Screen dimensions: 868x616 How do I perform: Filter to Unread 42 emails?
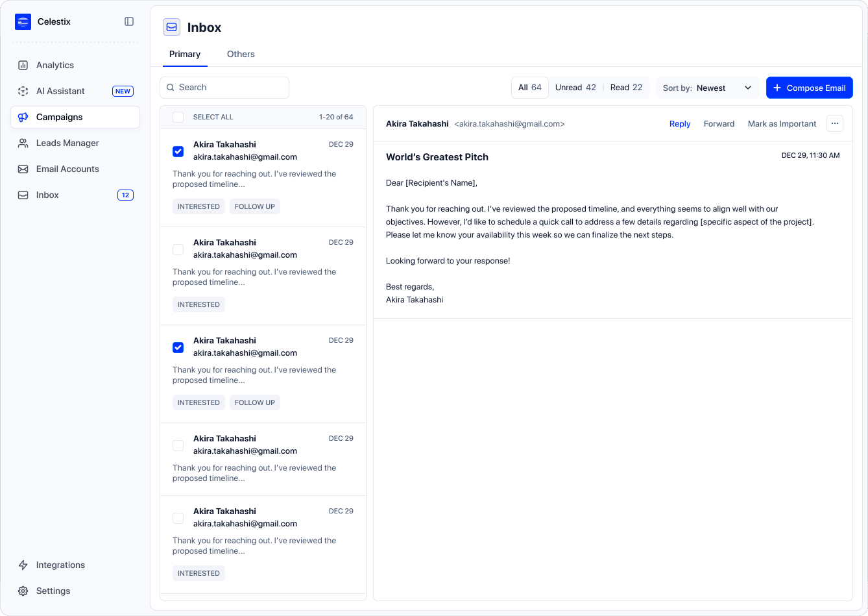pyautogui.click(x=575, y=88)
